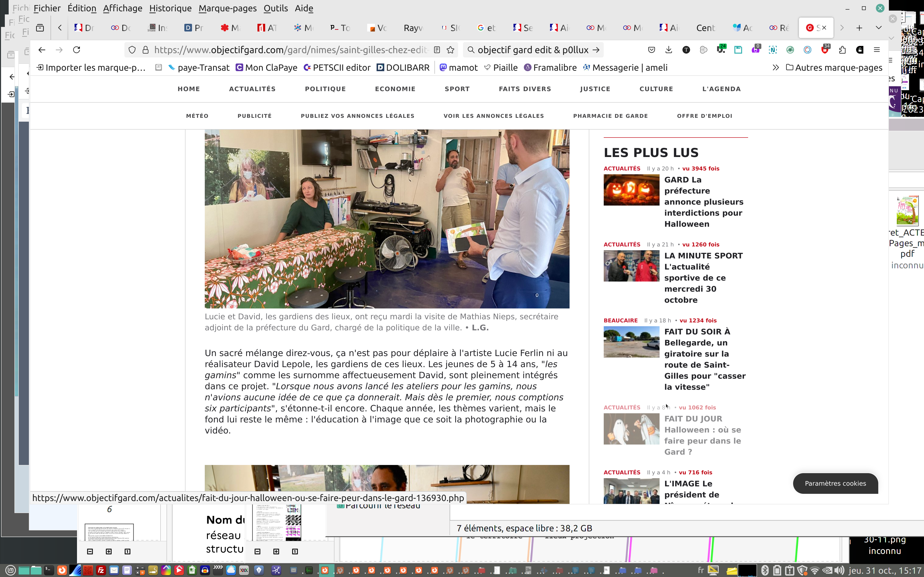
Task: Click the address bar URL field
Action: point(290,50)
